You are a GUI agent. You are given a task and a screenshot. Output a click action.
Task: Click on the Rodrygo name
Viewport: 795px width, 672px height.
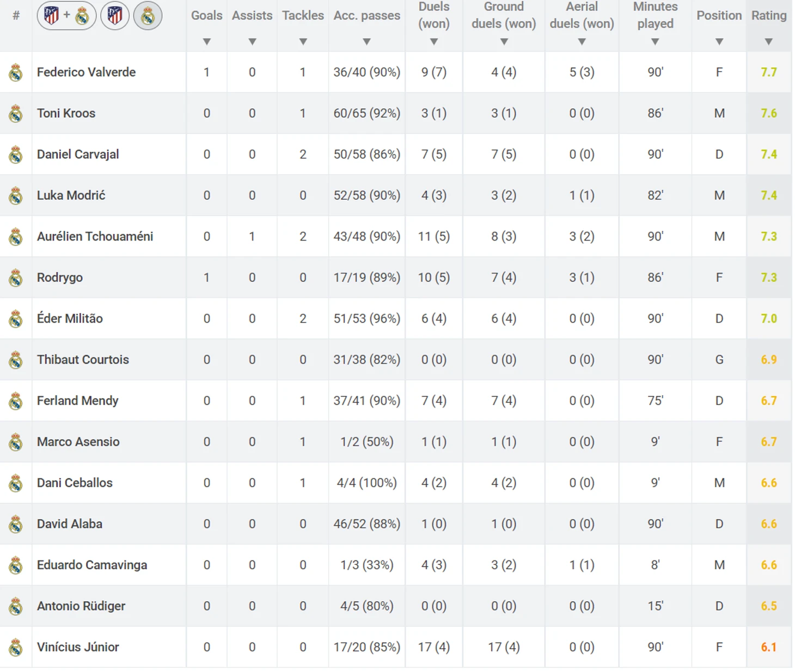(60, 278)
